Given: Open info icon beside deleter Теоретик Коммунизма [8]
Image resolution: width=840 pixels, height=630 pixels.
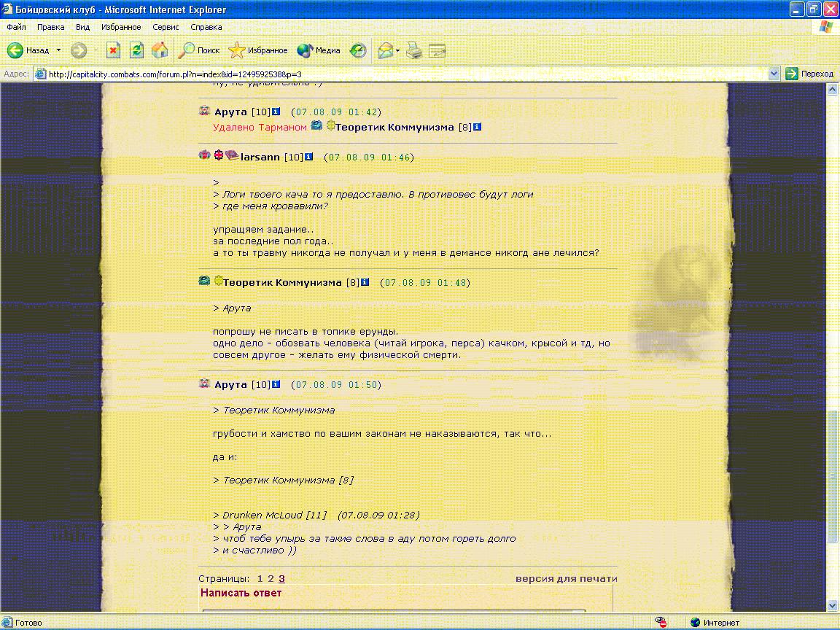Looking at the screenshot, I should (x=478, y=126).
